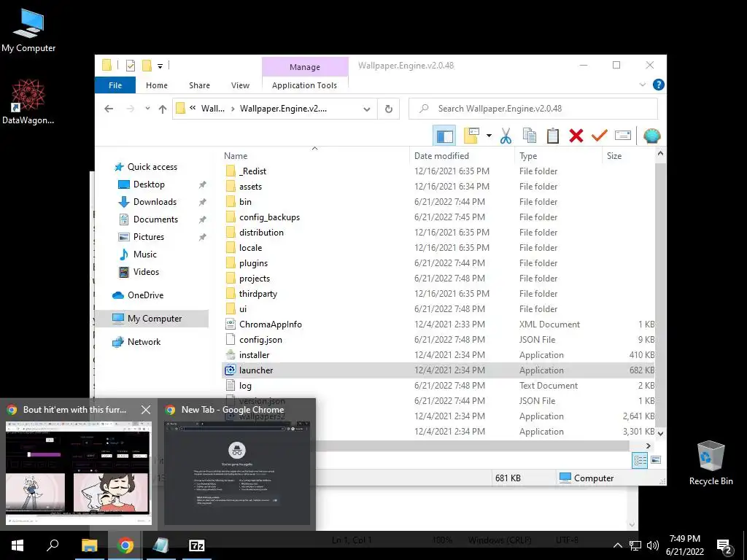Click the shell globe toolbar icon
Viewport: 747px width, 560px height.
click(x=651, y=136)
